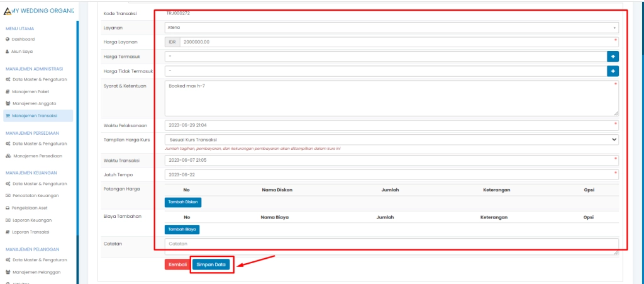Click the Tambah Biaya button
Viewport: 644px width, 284px height.
coord(182,229)
